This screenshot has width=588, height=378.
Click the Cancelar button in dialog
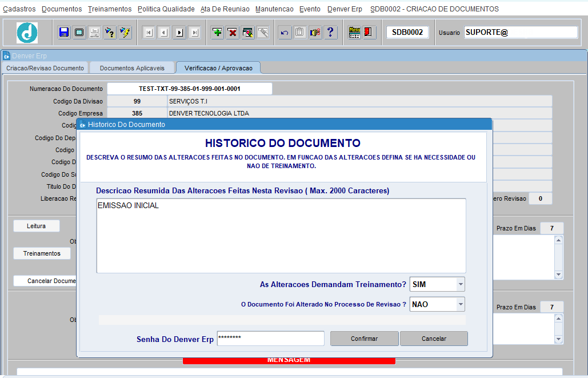click(434, 339)
